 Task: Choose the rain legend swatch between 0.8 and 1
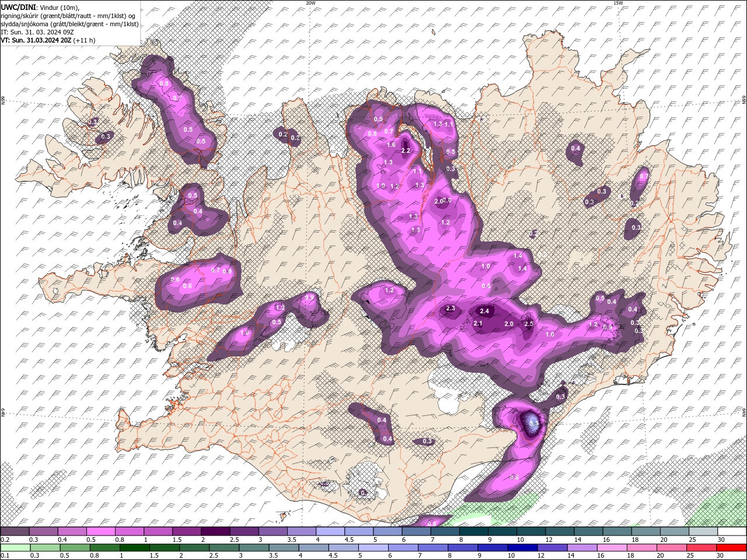[104, 548]
